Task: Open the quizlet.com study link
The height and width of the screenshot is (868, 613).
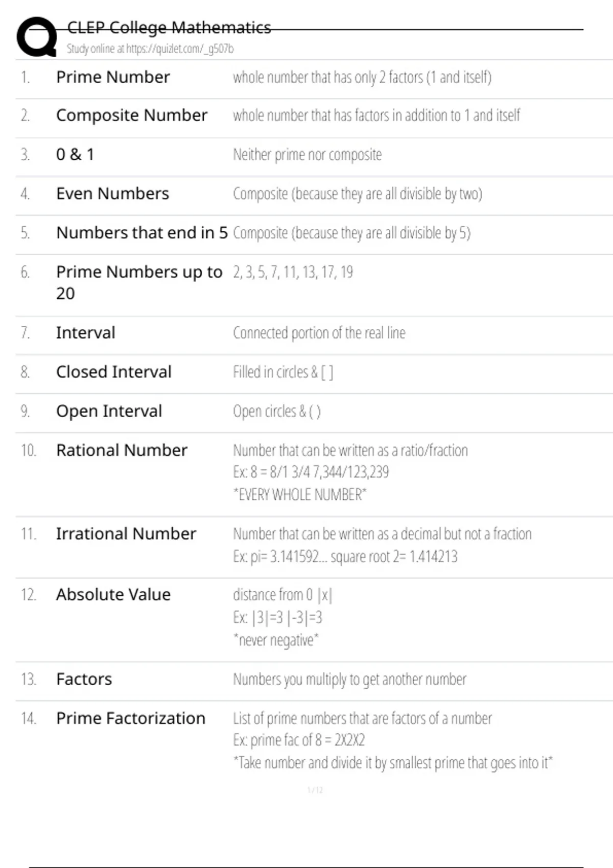Action: coord(179,49)
